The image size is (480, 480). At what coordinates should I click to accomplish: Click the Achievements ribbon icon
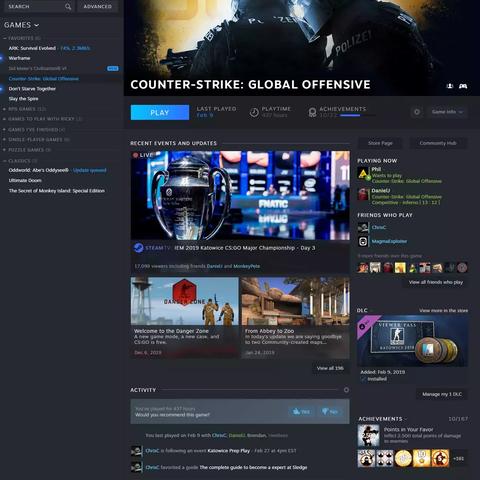(312, 112)
